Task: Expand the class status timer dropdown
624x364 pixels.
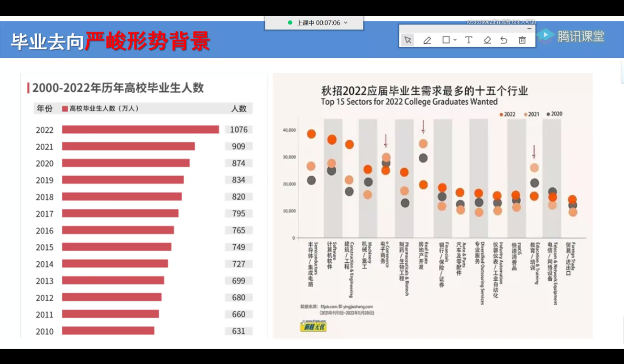Action: (346, 22)
